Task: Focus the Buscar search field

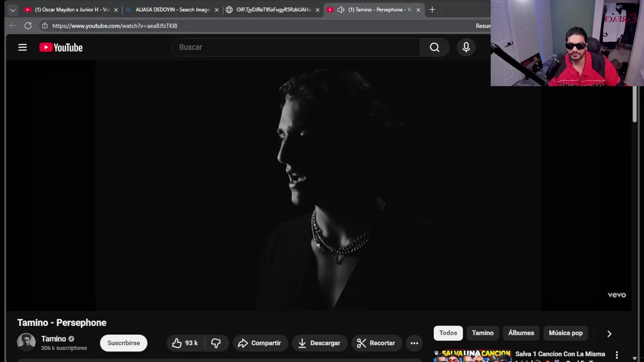Action: 296,47
